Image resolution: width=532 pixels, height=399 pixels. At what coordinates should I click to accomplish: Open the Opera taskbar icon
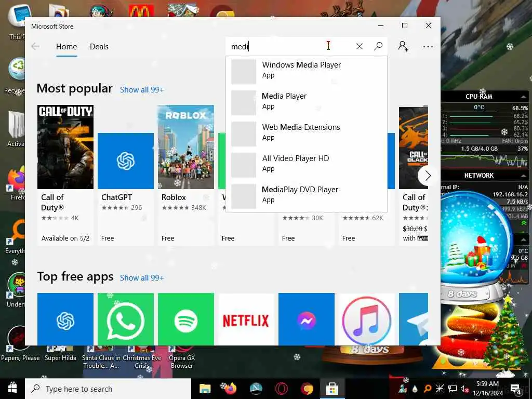tap(281, 389)
